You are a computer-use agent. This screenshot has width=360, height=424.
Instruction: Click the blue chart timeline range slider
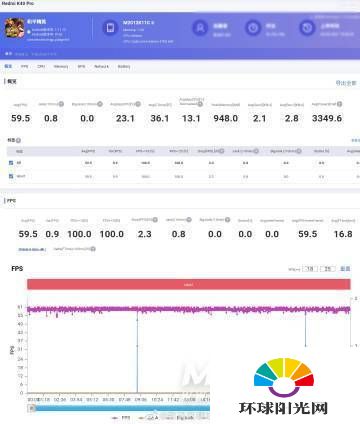(x=119, y=408)
